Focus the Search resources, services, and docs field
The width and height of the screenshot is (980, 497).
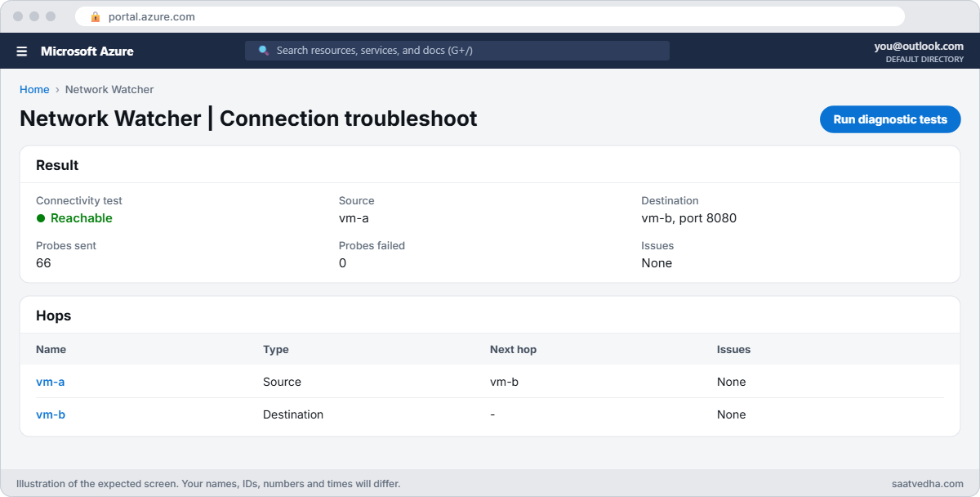coord(457,51)
